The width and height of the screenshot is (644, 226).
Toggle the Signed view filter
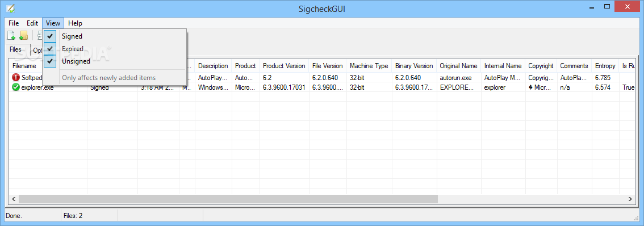[115, 36]
